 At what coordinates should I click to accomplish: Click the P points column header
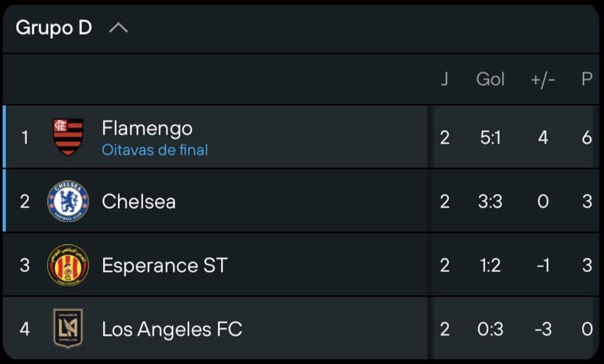pos(586,79)
